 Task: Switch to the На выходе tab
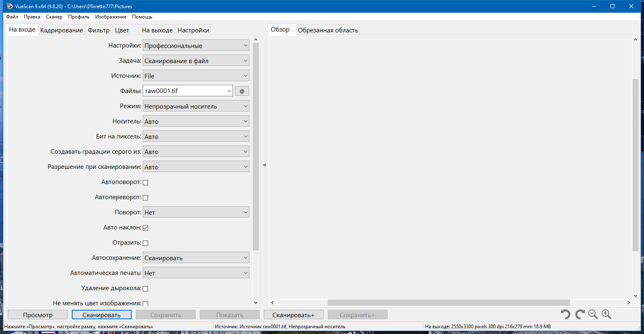coord(157,30)
